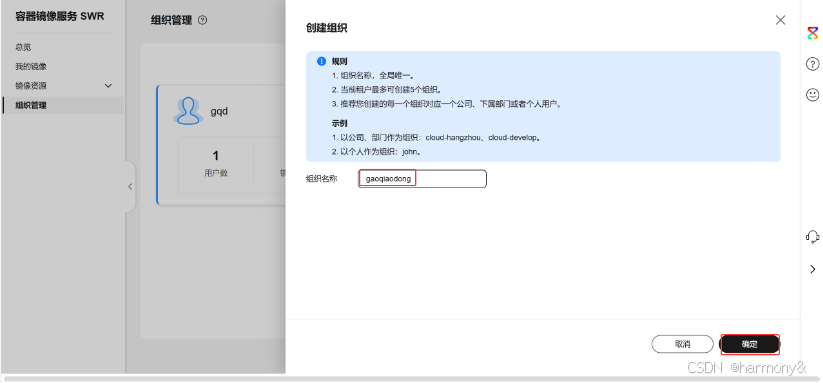Expand the 镜像资源 menu chevron
The width and height of the screenshot is (823, 383).
tap(109, 86)
